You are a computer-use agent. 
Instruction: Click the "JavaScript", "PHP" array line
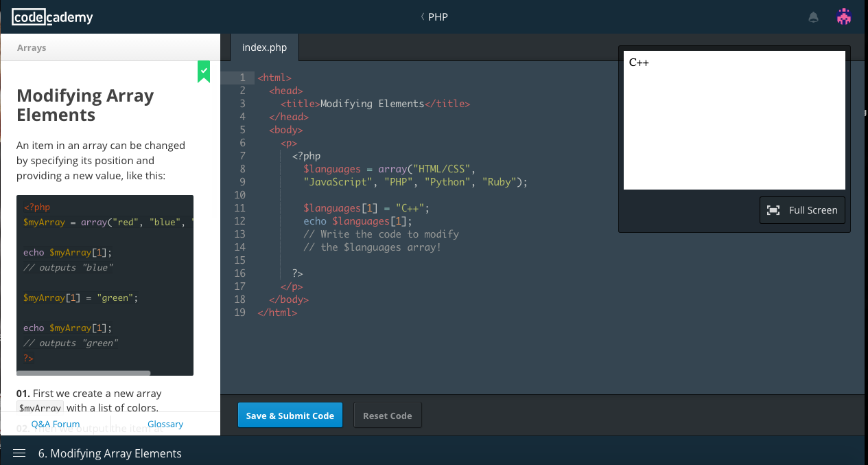tap(415, 182)
